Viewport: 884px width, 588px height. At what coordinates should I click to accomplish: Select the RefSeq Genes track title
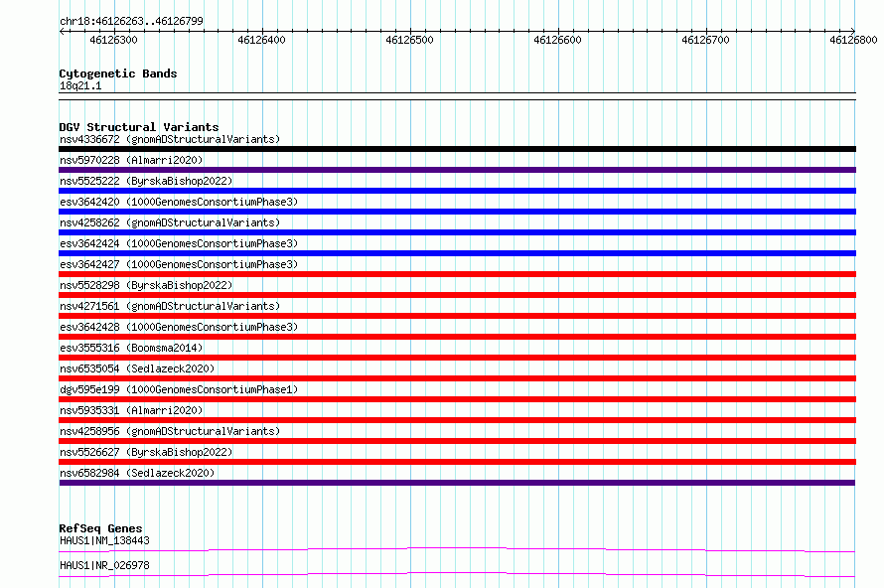click(x=100, y=528)
